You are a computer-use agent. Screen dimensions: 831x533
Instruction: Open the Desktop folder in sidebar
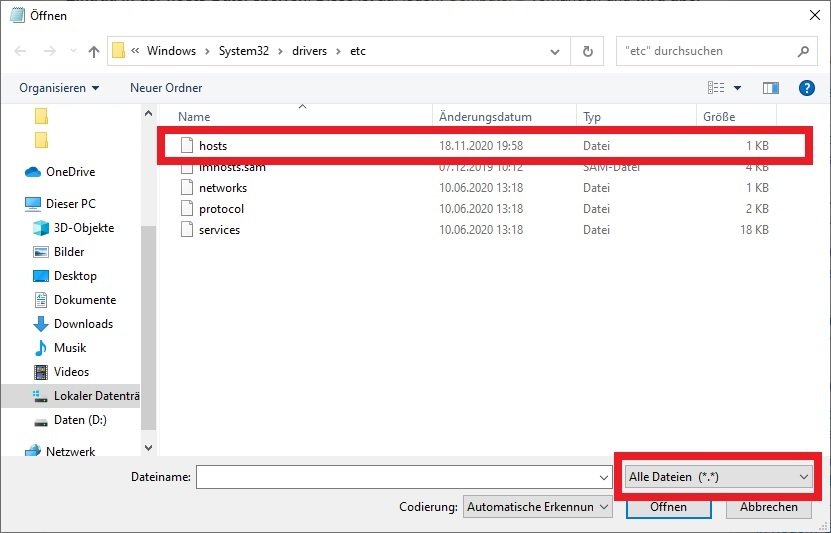pyautogui.click(x=65, y=276)
